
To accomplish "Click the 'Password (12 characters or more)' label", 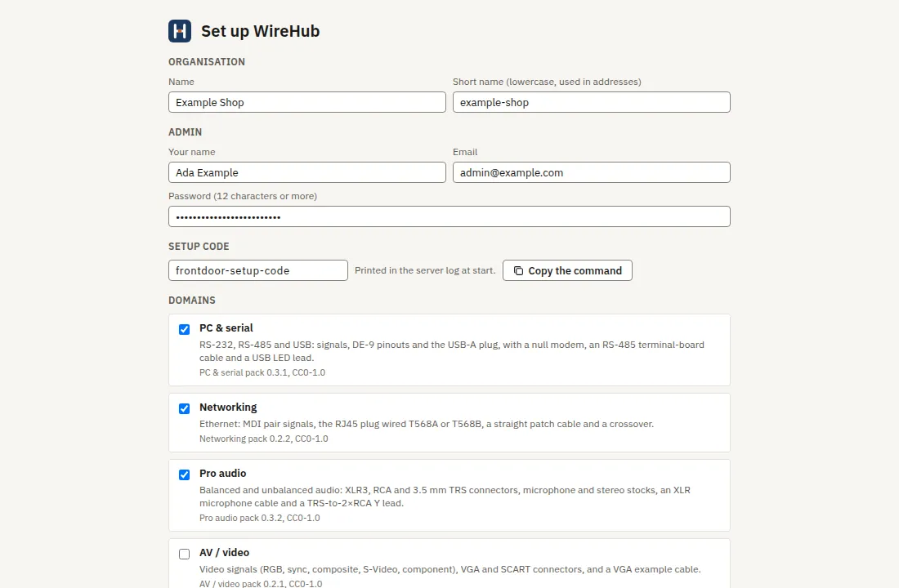I will pos(243,196).
